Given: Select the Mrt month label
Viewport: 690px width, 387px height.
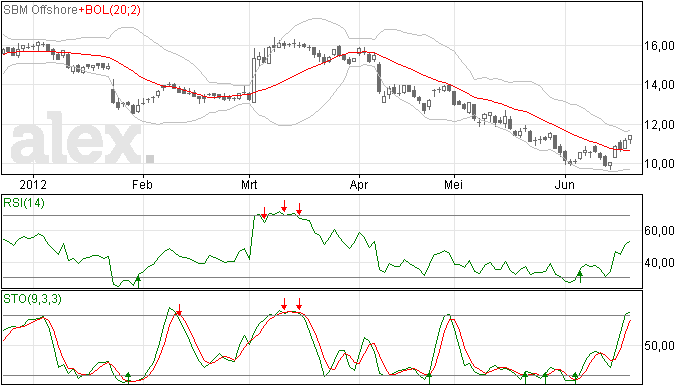Looking at the screenshot, I should [x=249, y=184].
